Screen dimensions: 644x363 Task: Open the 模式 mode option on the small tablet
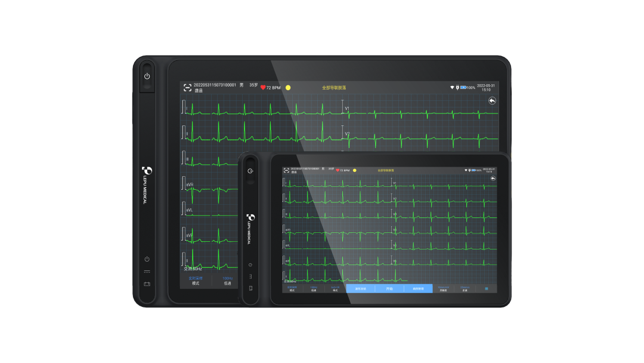(x=292, y=289)
